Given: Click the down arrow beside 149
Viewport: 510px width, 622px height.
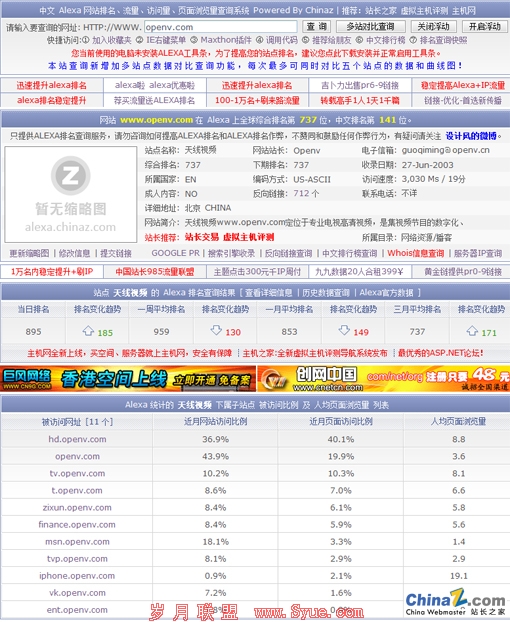Looking at the screenshot, I should (344, 330).
